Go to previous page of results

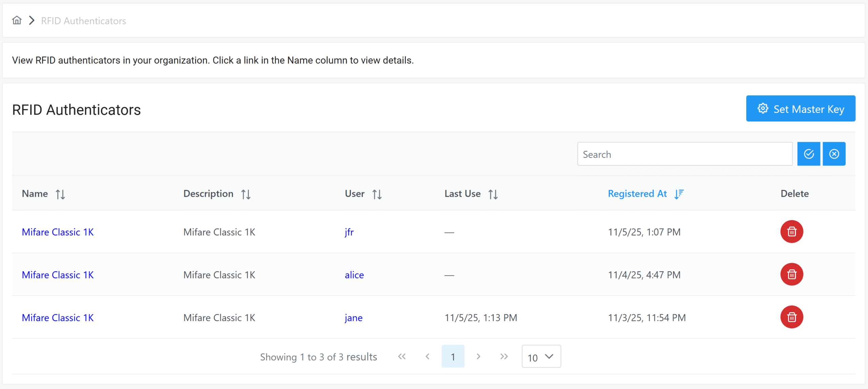428,356
